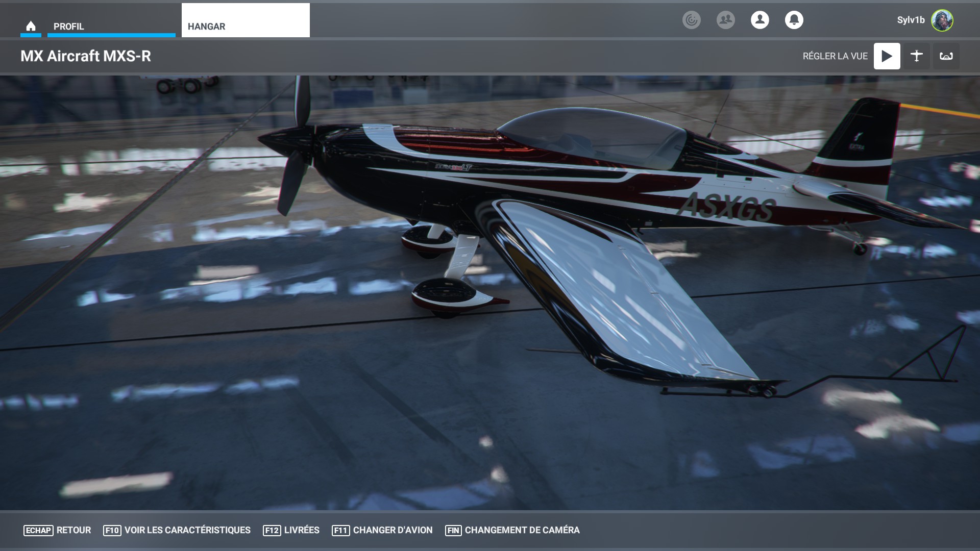The image size is (980, 551).
Task: Click the MX Aircraft MXS-R title
Action: 86,56
